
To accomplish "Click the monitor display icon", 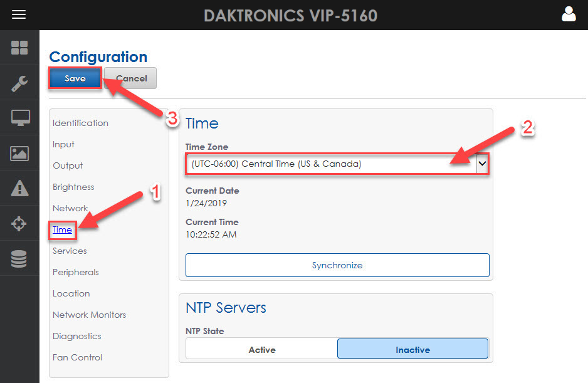I will pyautogui.click(x=19, y=118).
